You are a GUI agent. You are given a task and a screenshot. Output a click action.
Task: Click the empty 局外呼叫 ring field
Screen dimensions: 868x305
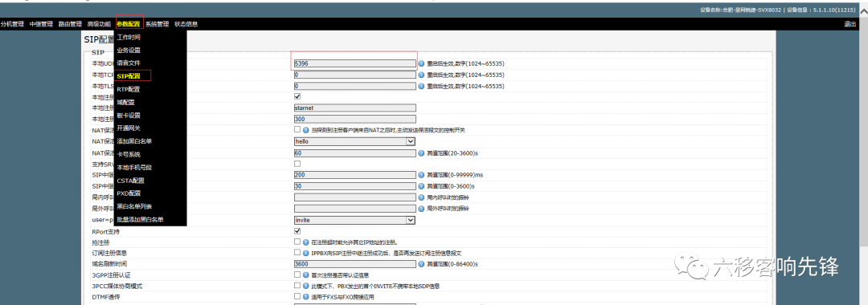[355, 209]
